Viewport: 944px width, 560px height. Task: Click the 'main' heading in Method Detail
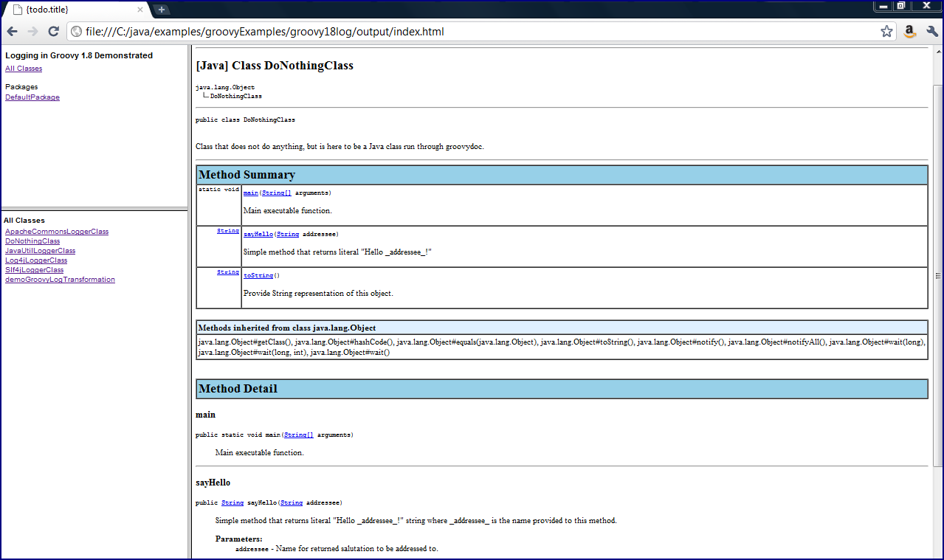click(205, 415)
